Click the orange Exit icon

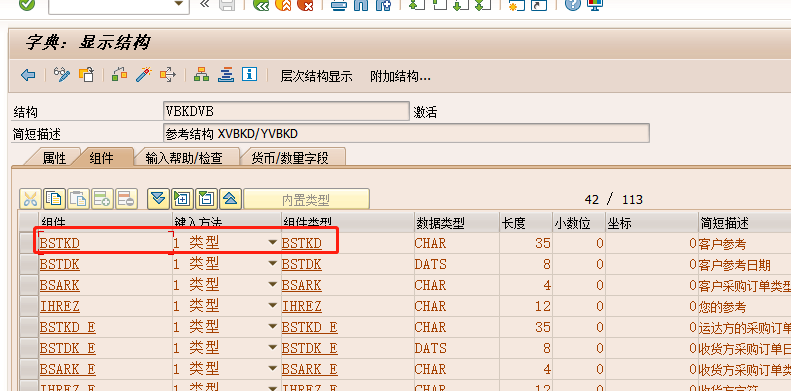(283, 5)
